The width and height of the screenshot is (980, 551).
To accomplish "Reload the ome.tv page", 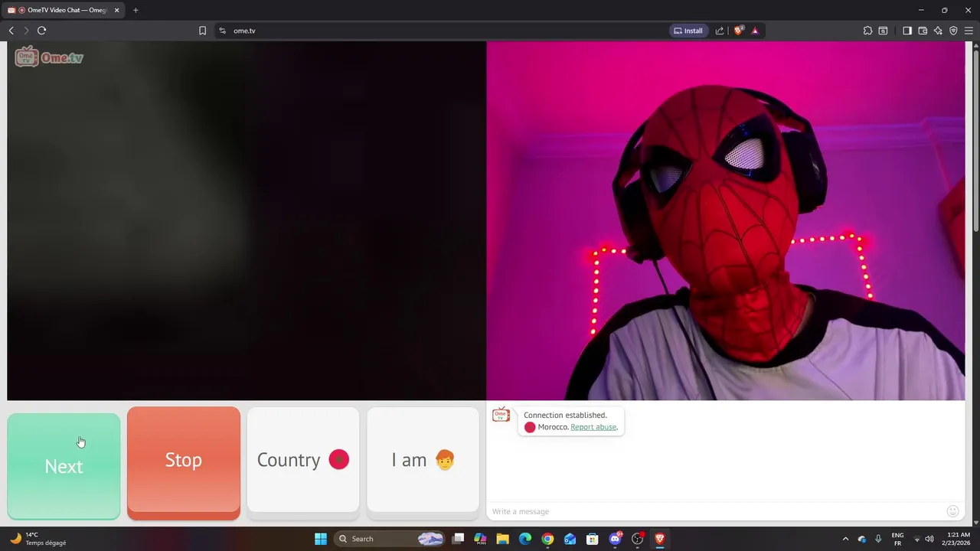I will coord(41,31).
